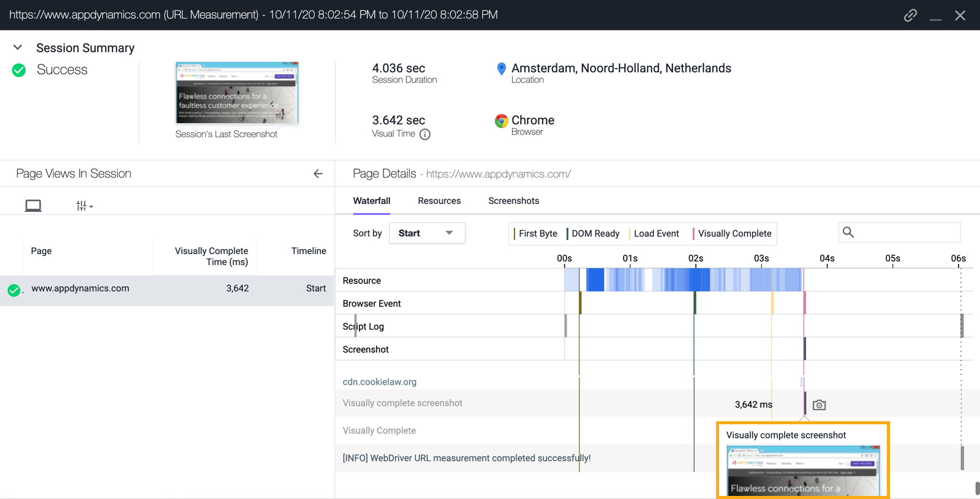Switch to the Waterfall tab
Image resolution: width=980 pixels, height=499 pixels.
coord(372,201)
